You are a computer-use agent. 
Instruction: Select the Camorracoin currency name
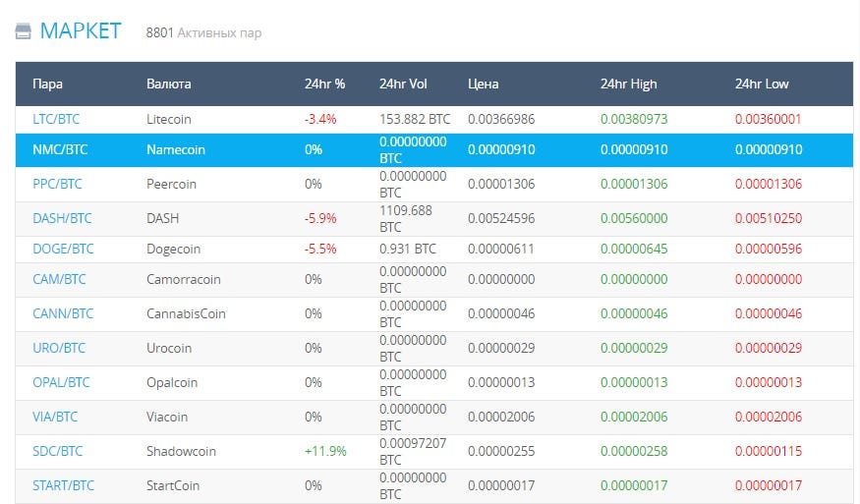click(183, 279)
